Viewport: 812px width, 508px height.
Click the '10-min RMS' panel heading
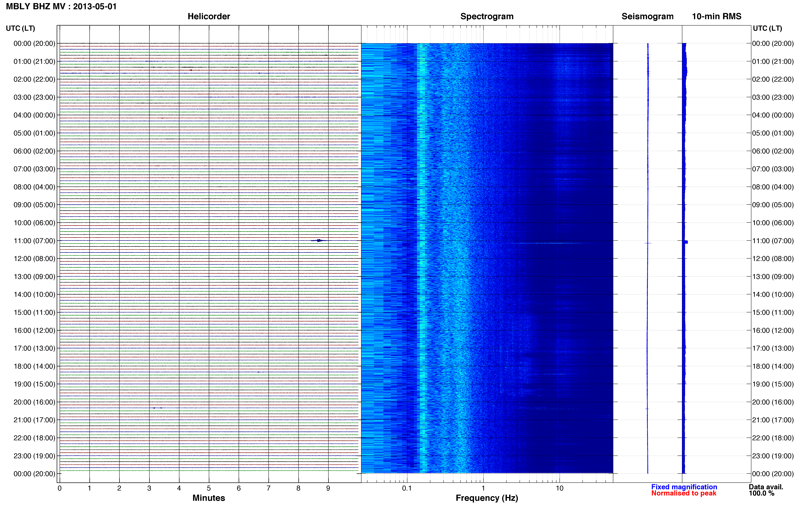pos(717,16)
